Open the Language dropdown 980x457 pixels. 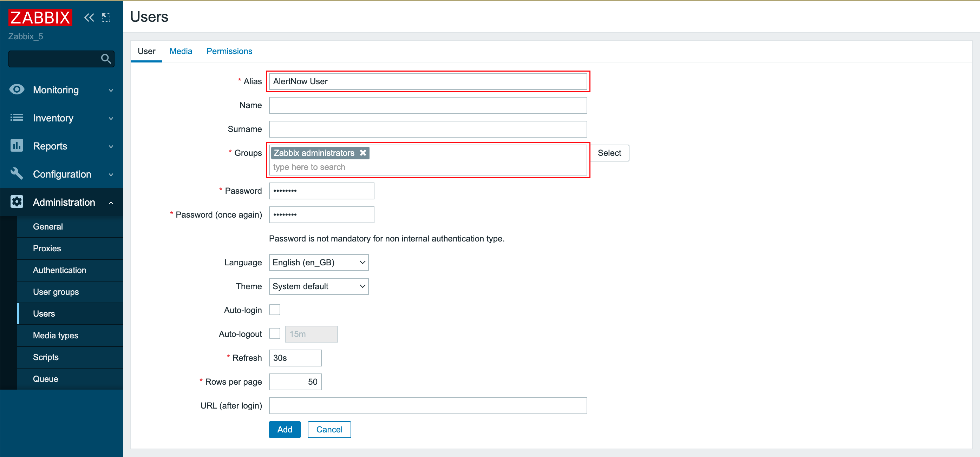pos(319,262)
